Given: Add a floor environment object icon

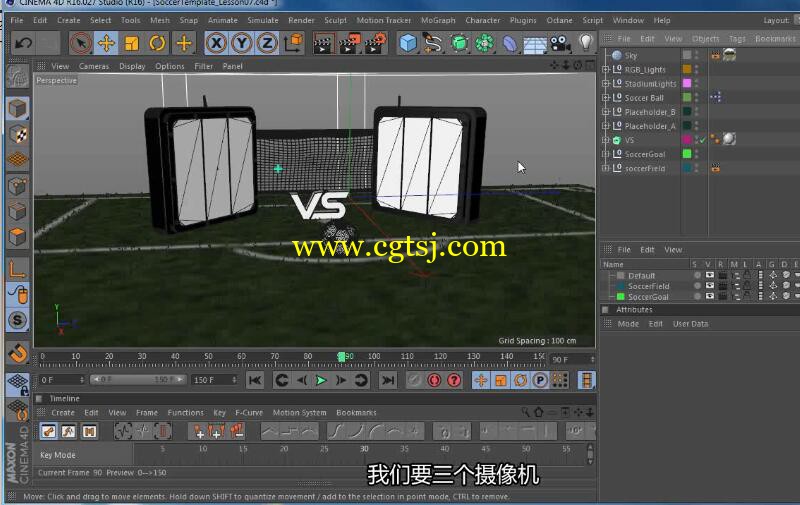Looking at the screenshot, I should coord(535,44).
